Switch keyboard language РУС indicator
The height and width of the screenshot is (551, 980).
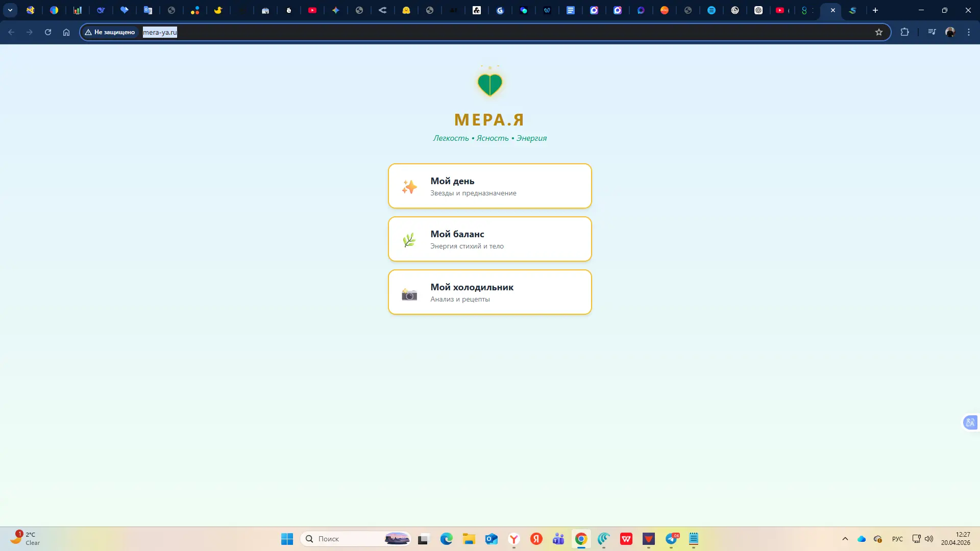[897, 539]
